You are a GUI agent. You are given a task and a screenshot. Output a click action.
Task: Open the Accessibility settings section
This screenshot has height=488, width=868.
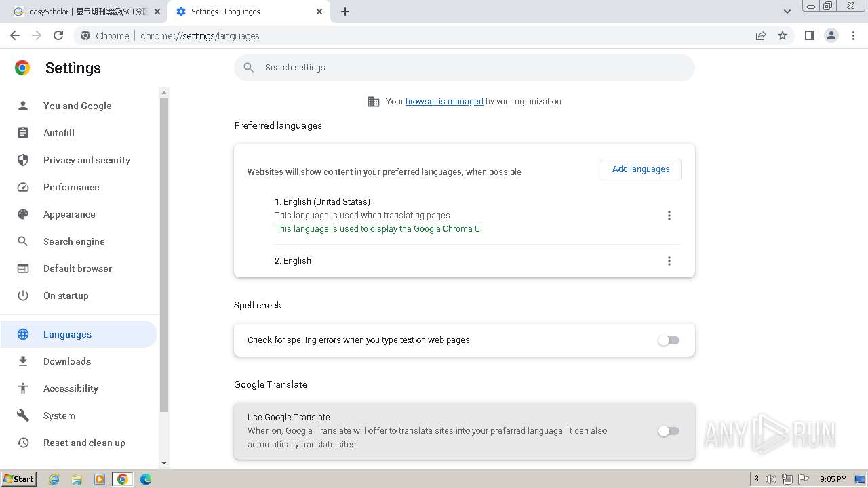(79, 388)
